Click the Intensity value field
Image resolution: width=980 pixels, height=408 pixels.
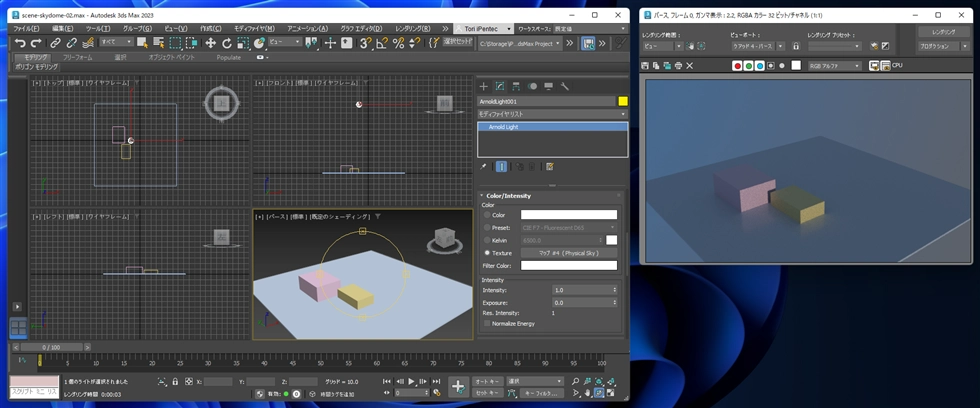pos(582,290)
